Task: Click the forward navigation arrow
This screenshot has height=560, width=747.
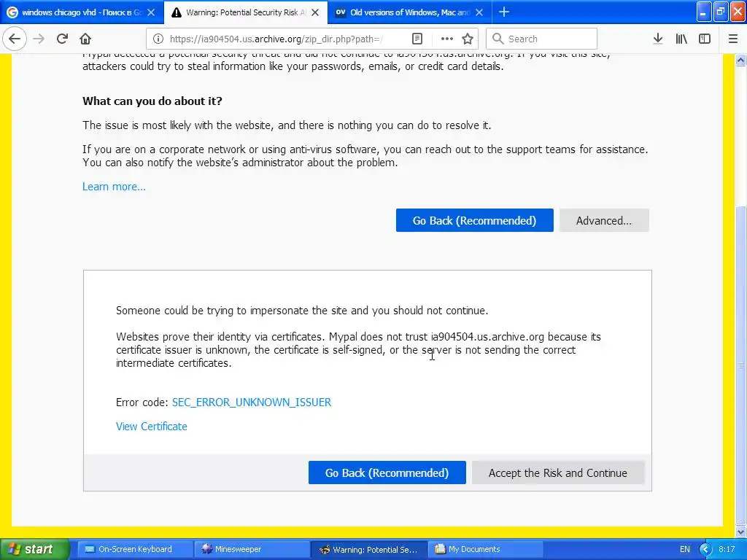Action: click(x=39, y=39)
